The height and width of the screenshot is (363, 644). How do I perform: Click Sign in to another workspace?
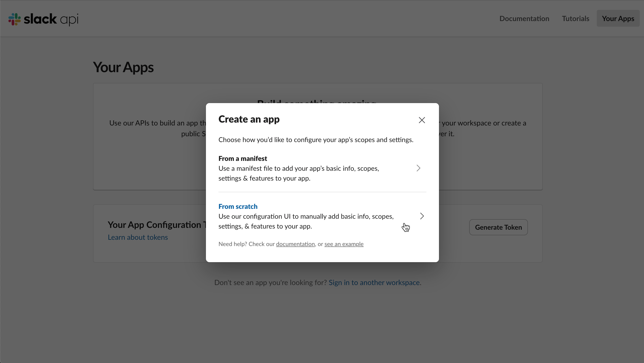[x=374, y=283]
